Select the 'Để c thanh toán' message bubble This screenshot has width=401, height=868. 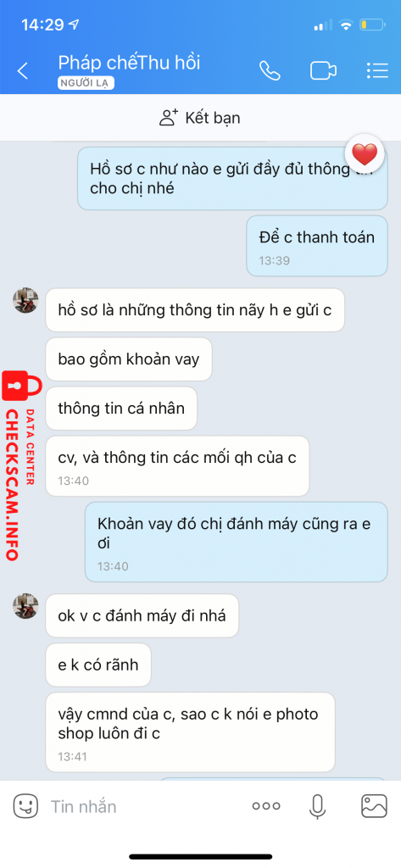[317, 245]
